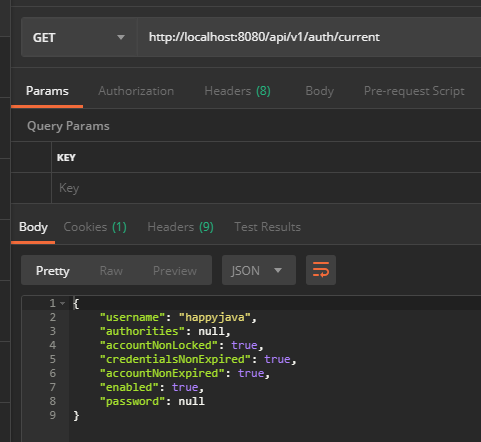This screenshot has height=442, width=481.
Task: Open the Authorization tab
Action: click(x=136, y=91)
